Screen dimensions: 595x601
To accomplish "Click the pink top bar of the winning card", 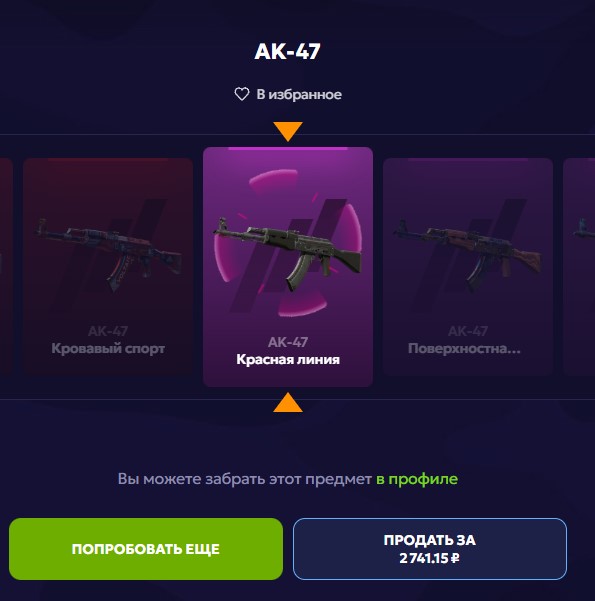I will pyautogui.click(x=288, y=149).
